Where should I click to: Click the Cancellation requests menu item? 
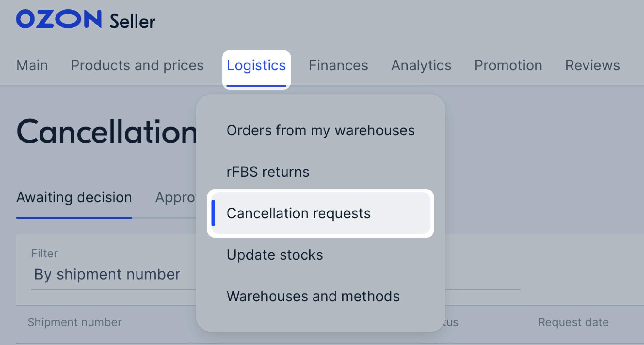tap(320, 213)
